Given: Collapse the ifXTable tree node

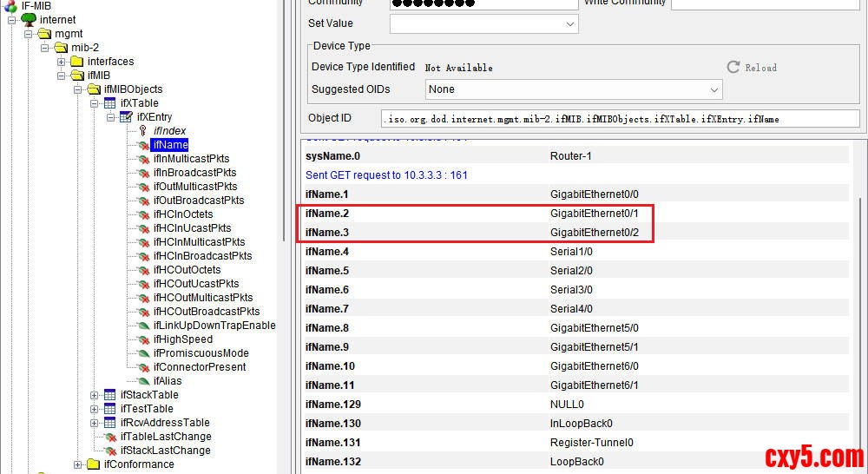Looking at the screenshot, I should (x=95, y=103).
